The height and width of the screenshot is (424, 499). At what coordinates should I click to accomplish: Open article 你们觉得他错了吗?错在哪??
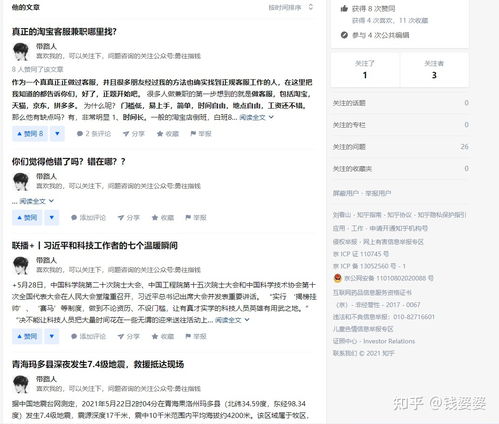(69, 162)
